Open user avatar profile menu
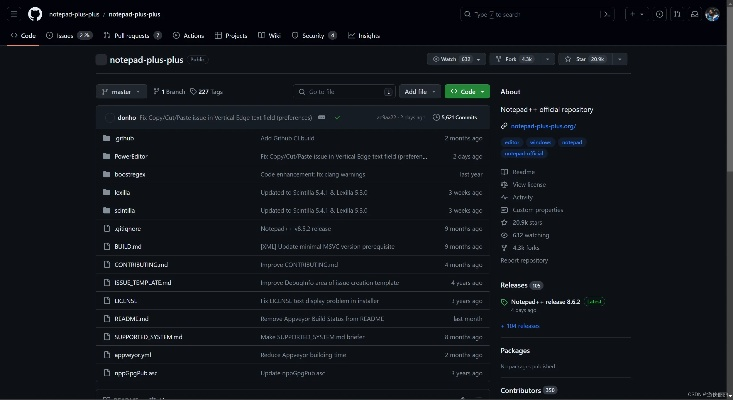This screenshot has height=400, width=733. pyautogui.click(x=712, y=14)
